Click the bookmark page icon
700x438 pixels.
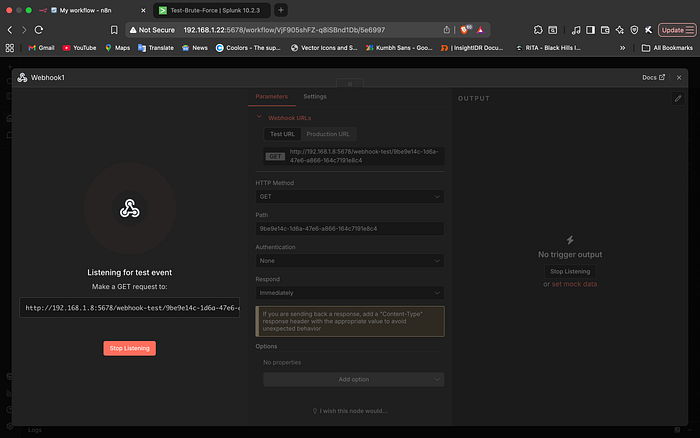tap(114, 30)
